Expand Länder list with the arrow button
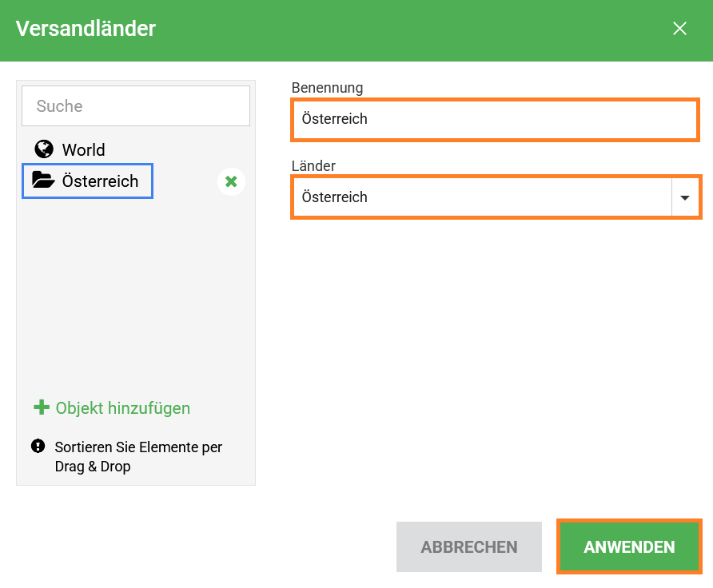Image resolution: width=713 pixels, height=588 pixels. pos(684,197)
